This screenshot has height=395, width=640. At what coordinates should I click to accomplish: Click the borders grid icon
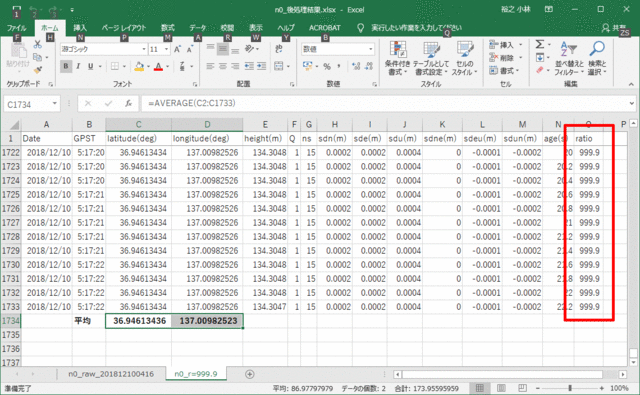(115, 66)
